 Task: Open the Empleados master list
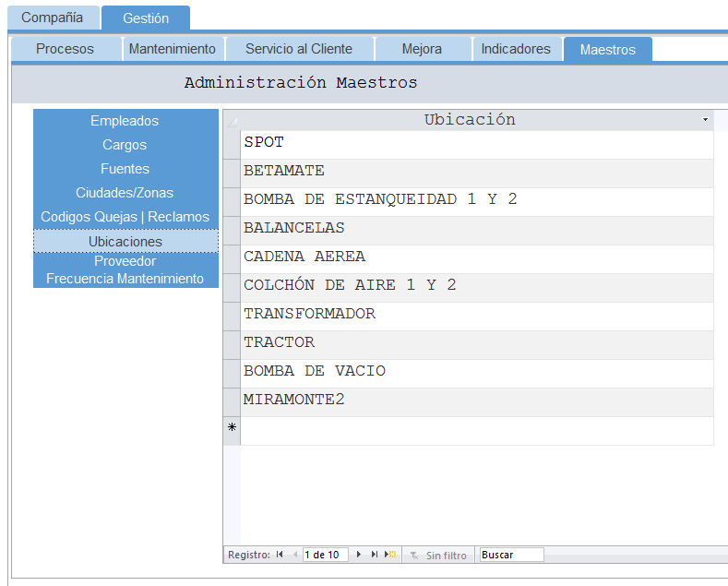coord(125,121)
